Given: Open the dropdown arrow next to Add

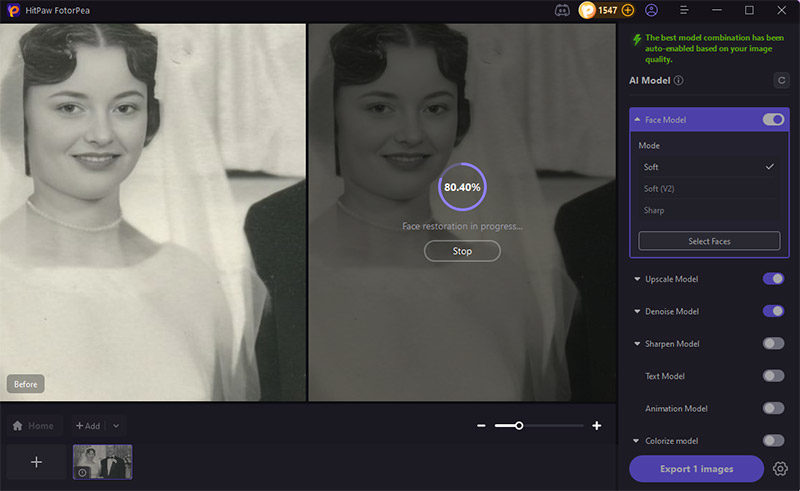Looking at the screenshot, I should [115, 426].
